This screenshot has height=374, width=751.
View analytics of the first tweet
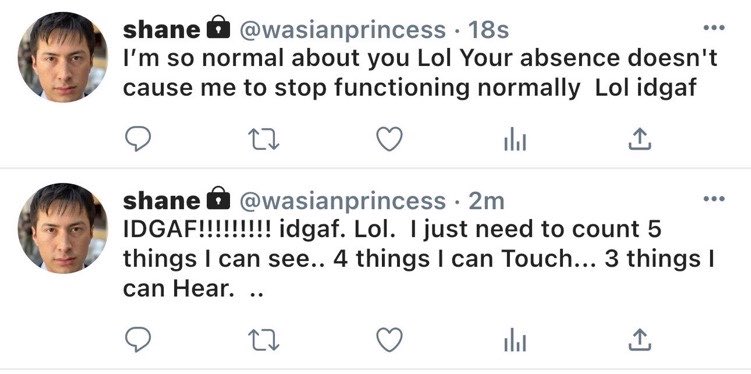pos(515,139)
